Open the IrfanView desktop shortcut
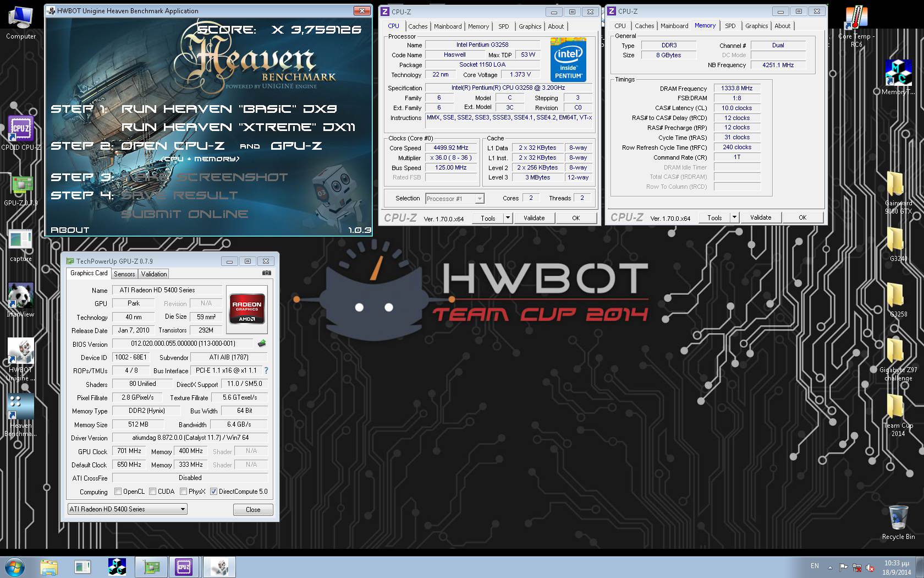The image size is (924, 578). [20, 300]
